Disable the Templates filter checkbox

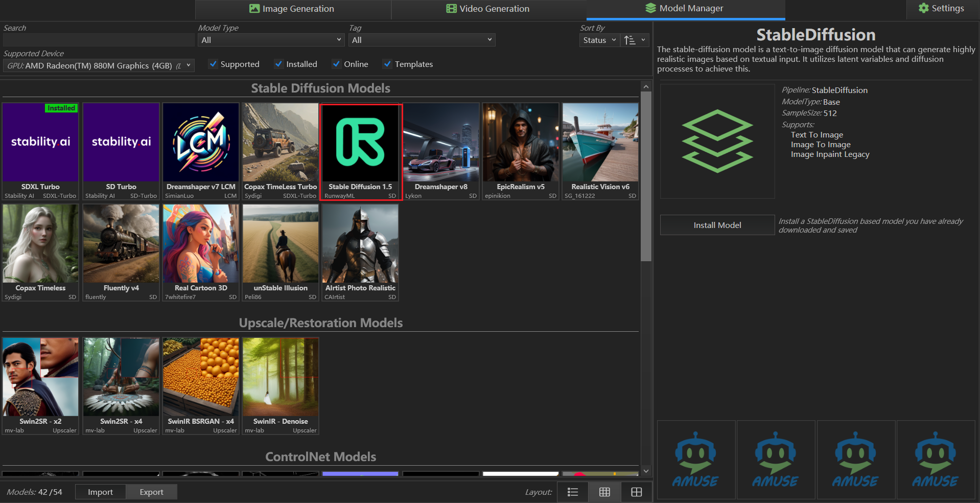[387, 64]
